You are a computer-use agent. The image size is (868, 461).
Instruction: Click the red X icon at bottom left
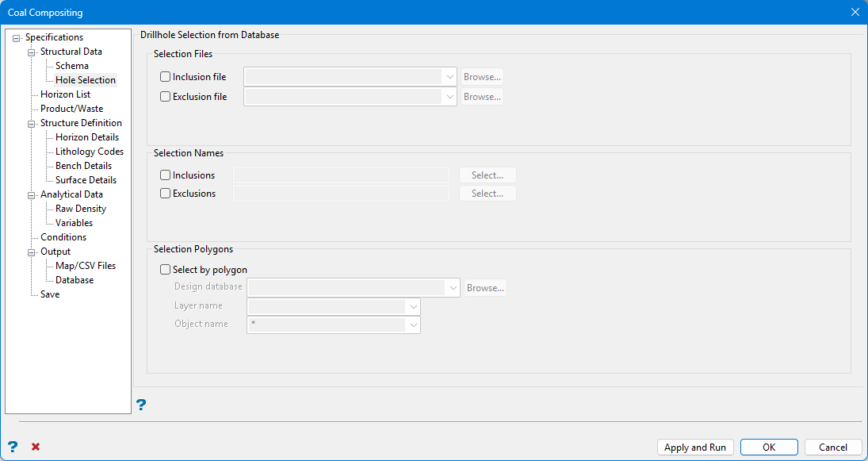pyautogui.click(x=36, y=447)
